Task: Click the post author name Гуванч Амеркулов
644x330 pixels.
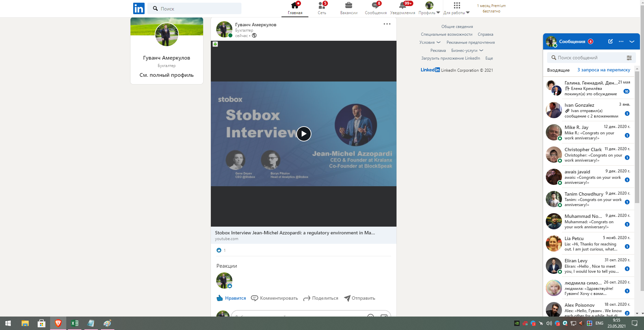Action: 256,25
